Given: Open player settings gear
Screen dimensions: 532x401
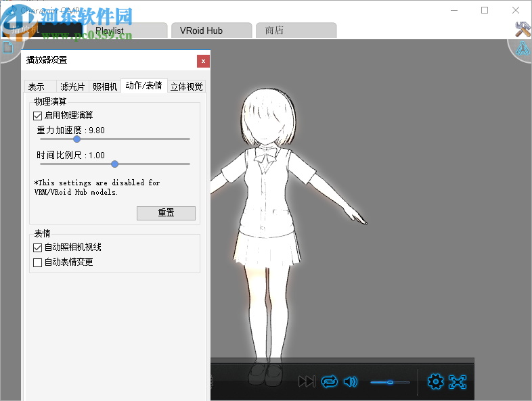Looking at the screenshot, I should [x=435, y=381].
